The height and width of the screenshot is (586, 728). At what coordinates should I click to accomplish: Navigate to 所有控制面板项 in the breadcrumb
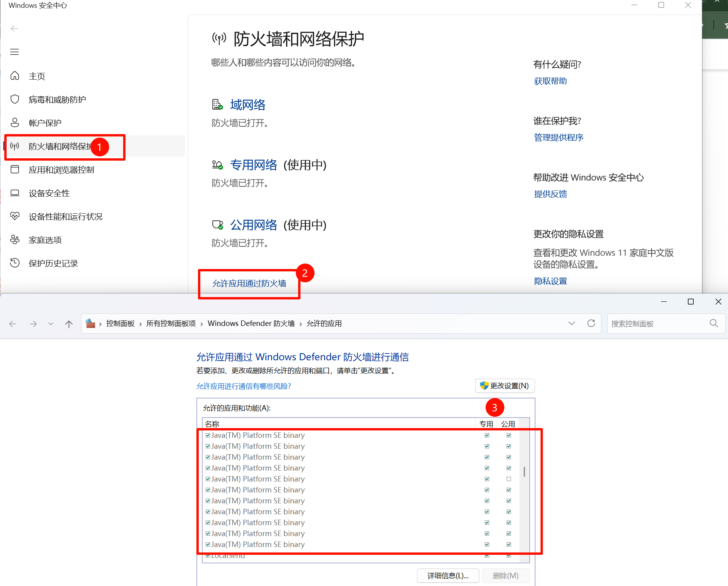coord(171,323)
